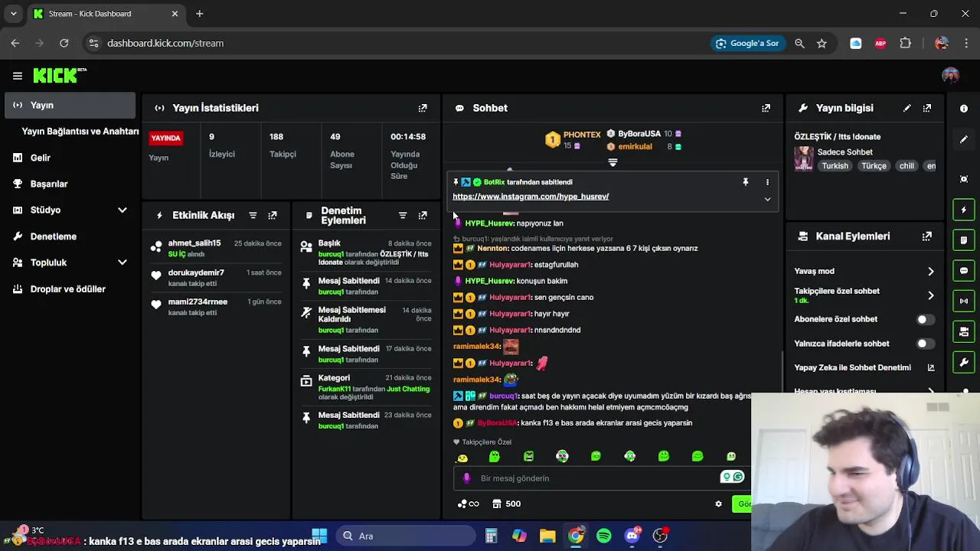Open the profile avatar at top right

click(x=950, y=76)
